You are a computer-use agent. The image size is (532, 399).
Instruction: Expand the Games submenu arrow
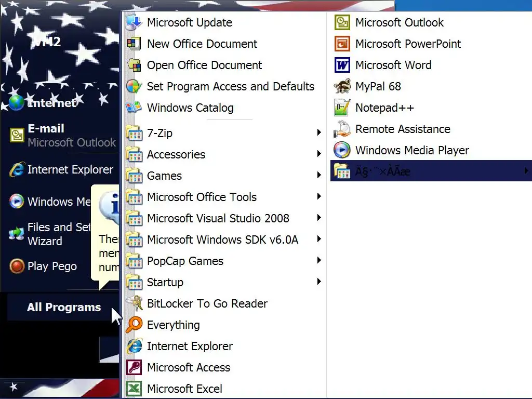pos(318,175)
